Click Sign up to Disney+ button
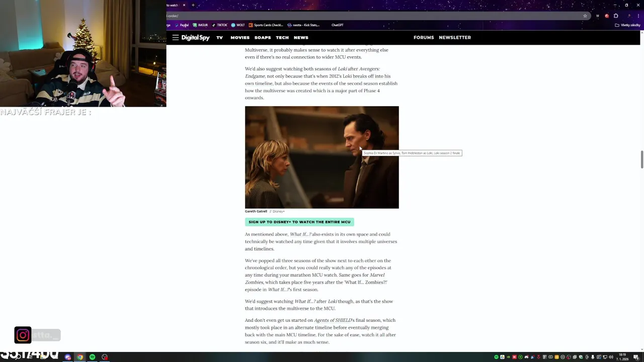 299,222
